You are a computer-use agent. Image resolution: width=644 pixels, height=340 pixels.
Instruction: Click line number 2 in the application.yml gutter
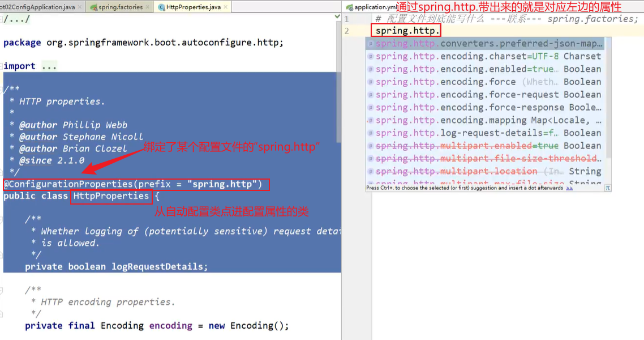click(x=347, y=29)
